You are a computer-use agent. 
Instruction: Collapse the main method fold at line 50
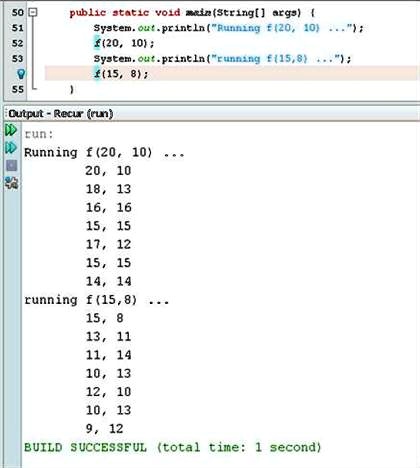(33, 13)
